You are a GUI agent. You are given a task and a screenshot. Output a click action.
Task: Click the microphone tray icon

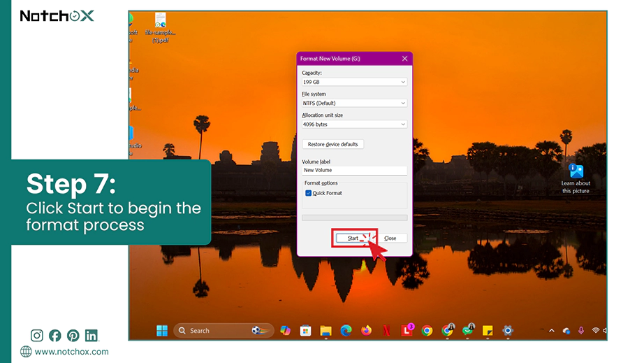[x=581, y=331]
